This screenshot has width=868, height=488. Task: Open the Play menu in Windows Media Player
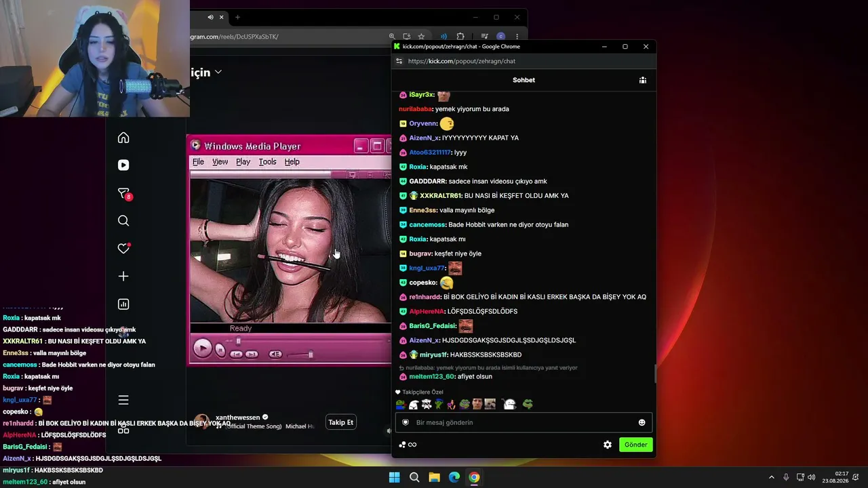coord(243,162)
